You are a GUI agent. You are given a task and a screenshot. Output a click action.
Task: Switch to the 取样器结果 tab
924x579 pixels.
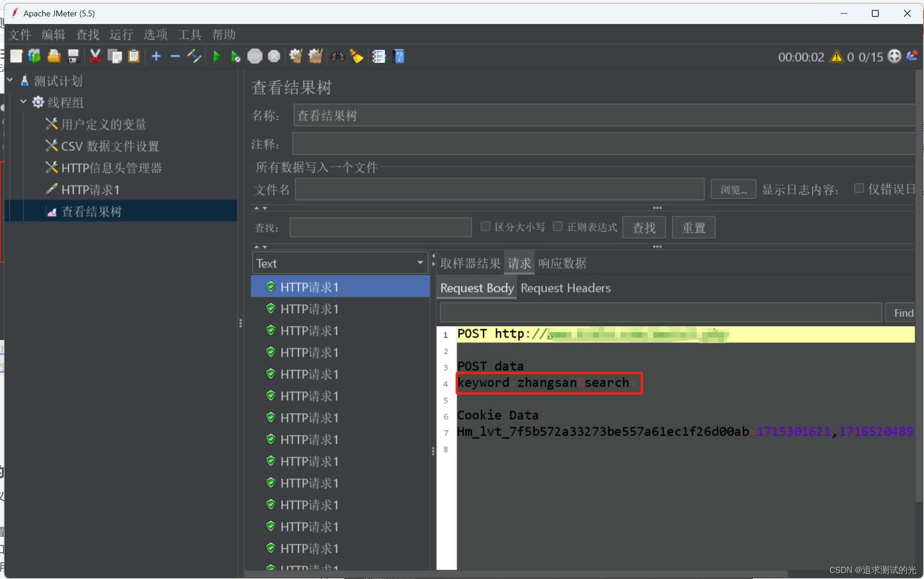[x=470, y=263]
